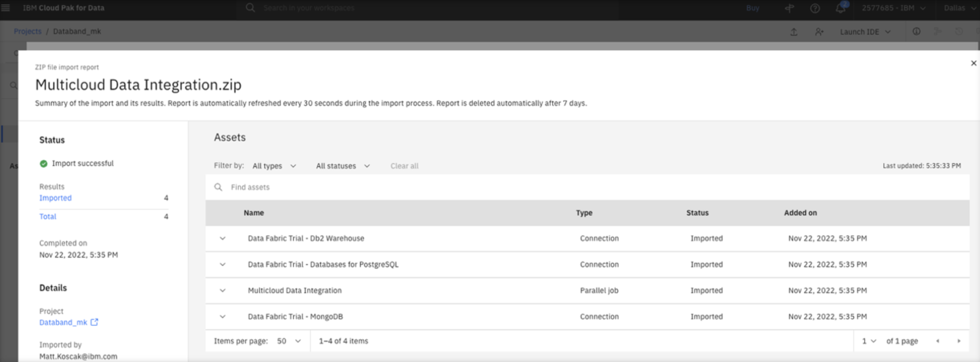Click Data Fabric Trial - Db2 Warehouse name

tap(306, 239)
